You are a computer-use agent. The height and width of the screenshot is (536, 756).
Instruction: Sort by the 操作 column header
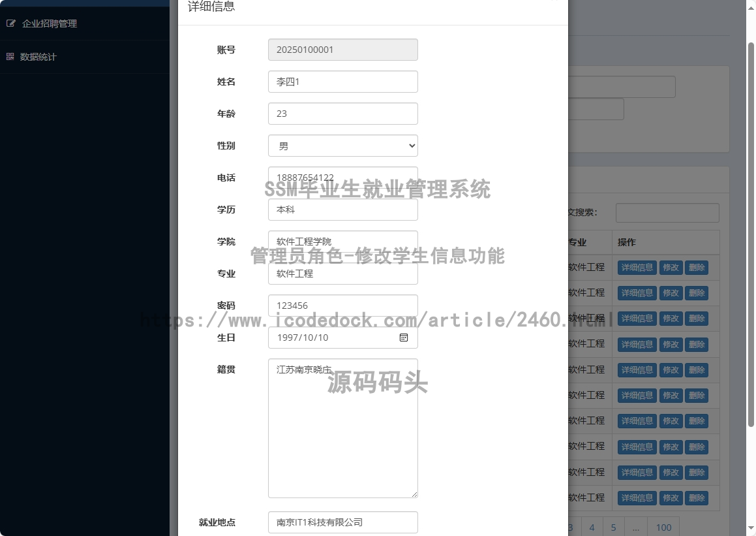[666, 242]
